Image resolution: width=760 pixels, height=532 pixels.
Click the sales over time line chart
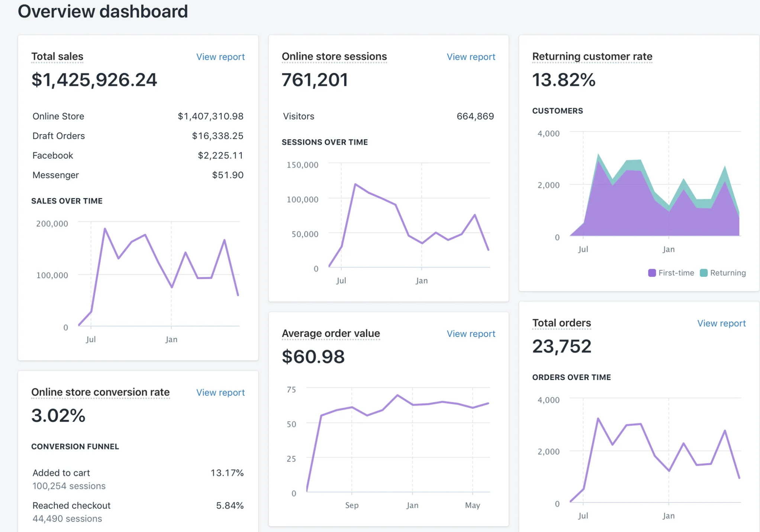[159, 274]
